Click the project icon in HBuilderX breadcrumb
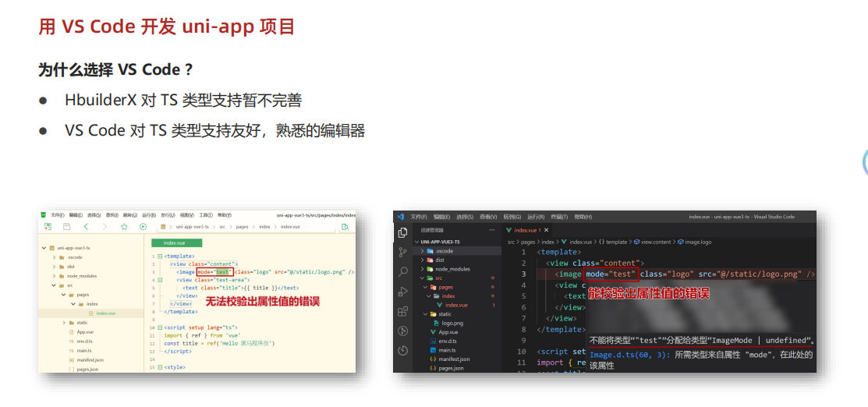This screenshot has width=868, height=407. pyautogui.click(x=163, y=226)
